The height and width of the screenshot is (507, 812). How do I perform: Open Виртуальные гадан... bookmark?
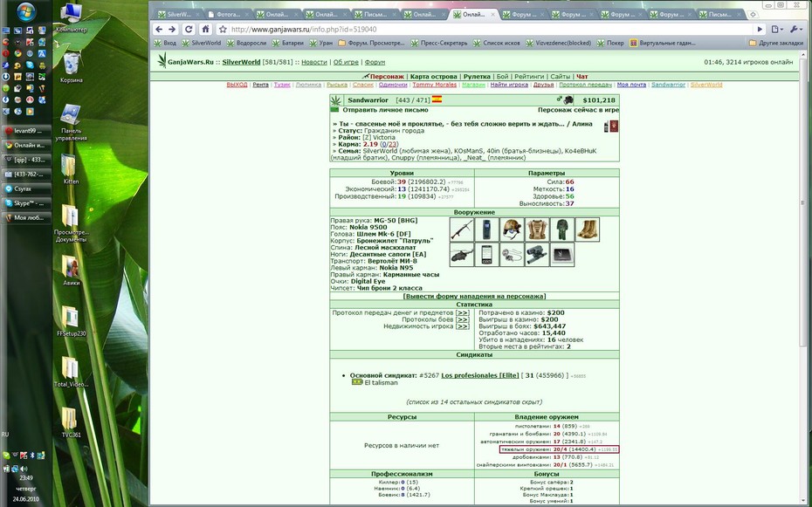663,43
